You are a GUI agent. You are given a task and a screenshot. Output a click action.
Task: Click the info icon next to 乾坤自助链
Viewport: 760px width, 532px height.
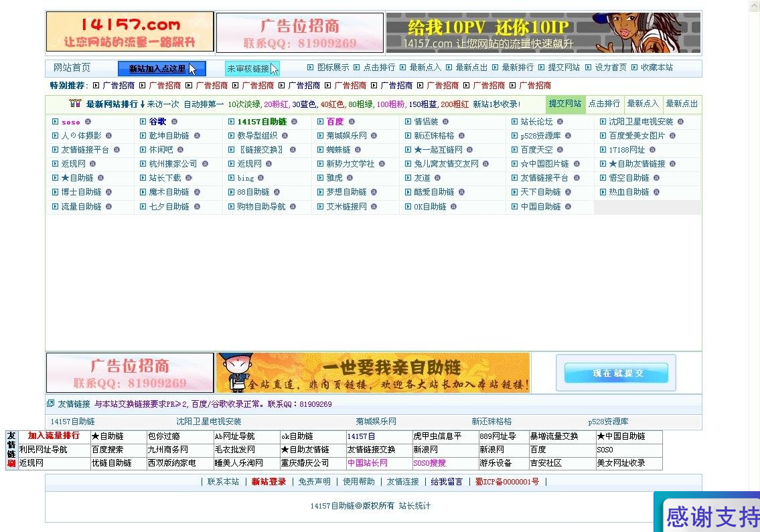[x=197, y=136]
